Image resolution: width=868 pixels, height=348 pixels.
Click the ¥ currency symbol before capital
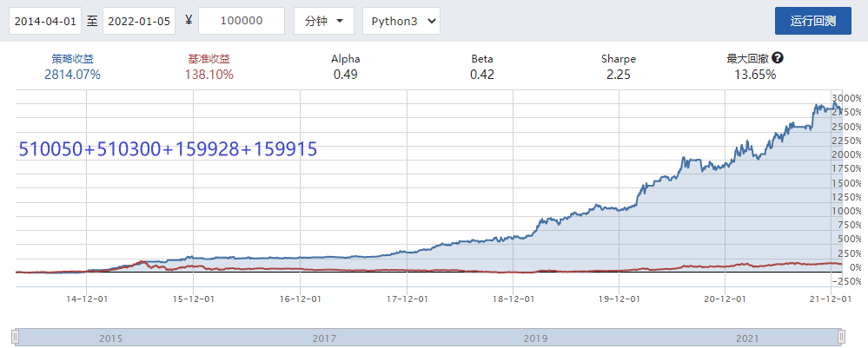tap(189, 21)
